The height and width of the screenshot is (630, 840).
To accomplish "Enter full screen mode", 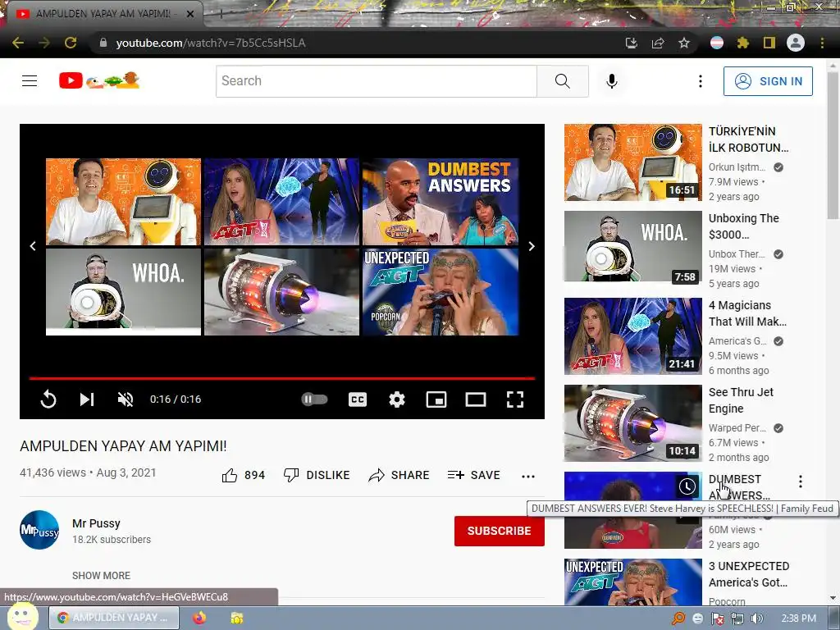I will (515, 399).
